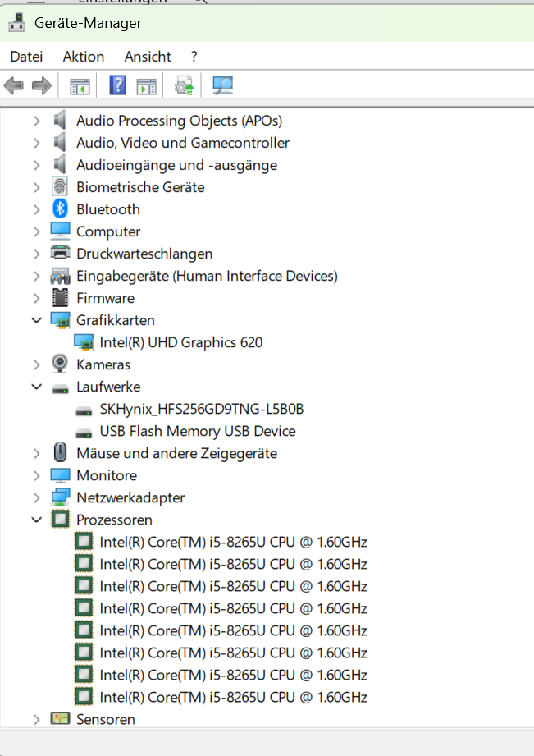Expand the Kameras node
The height and width of the screenshot is (756, 534).
pyautogui.click(x=37, y=364)
